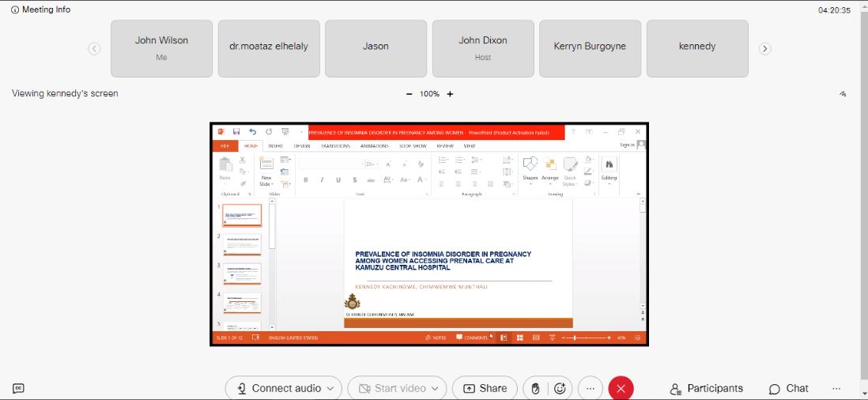868x400 pixels.
Task: Select John Dixon host tile
Action: point(483,49)
